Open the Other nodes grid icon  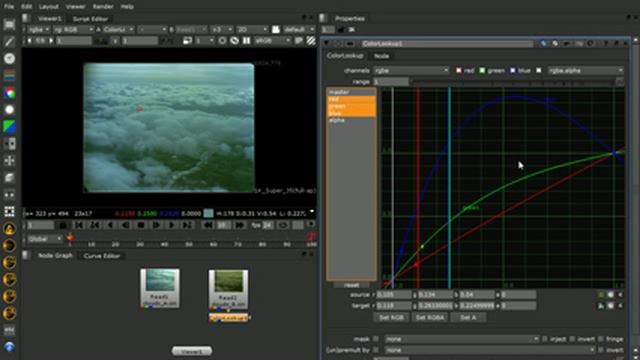point(9,211)
